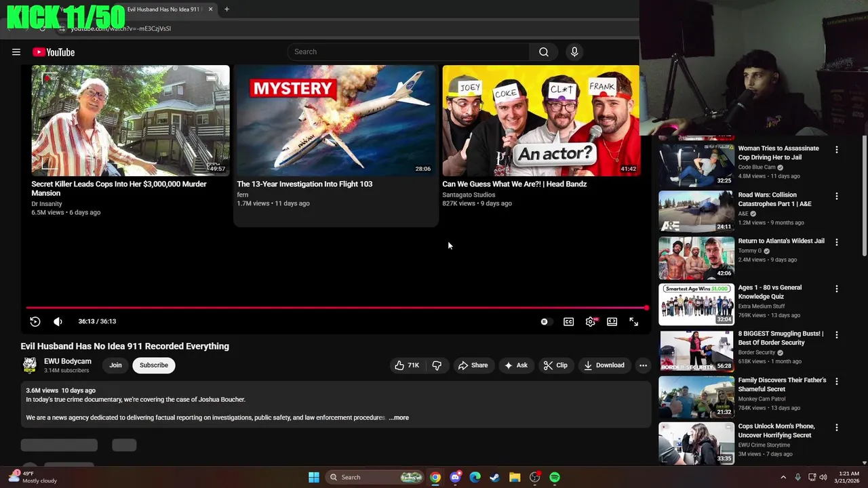
Task: Open more actions menu beside Download
Action: 643,365
